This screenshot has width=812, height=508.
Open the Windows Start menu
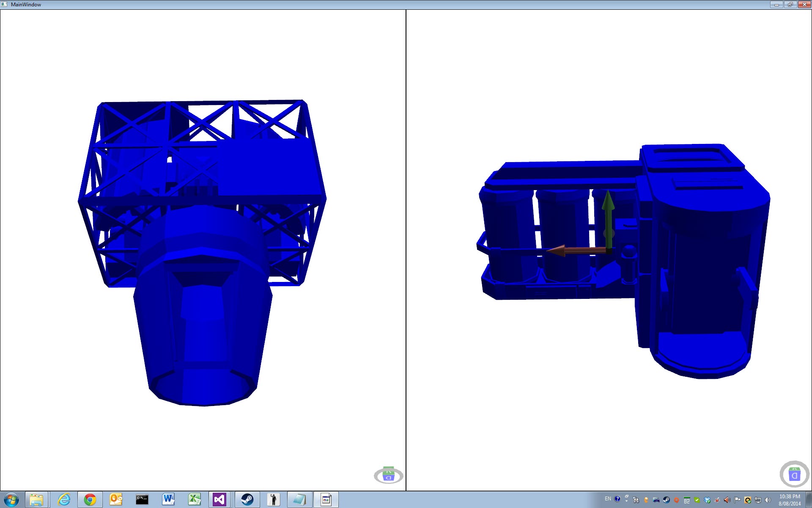click(x=11, y=500)
